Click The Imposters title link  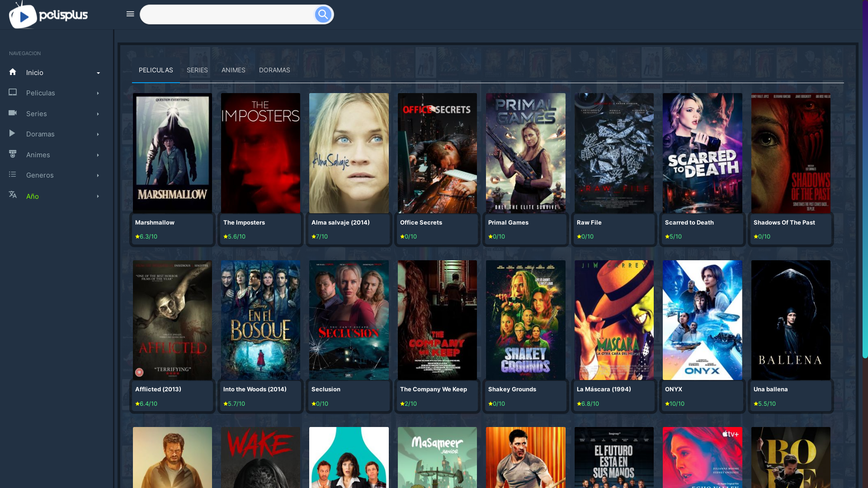coord(244,222)
